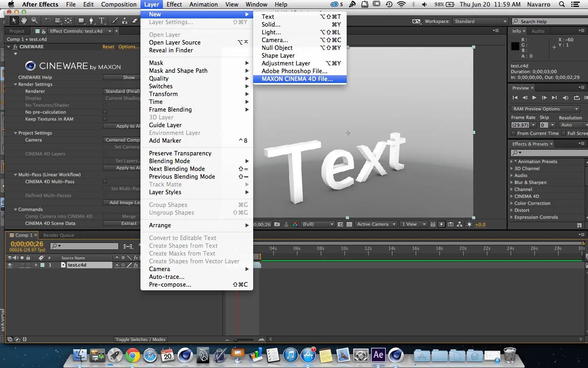Screen dimensions: 588x368
Task: Enable the CINEMA 4D Layers checkbox
Action: [105, 154]
